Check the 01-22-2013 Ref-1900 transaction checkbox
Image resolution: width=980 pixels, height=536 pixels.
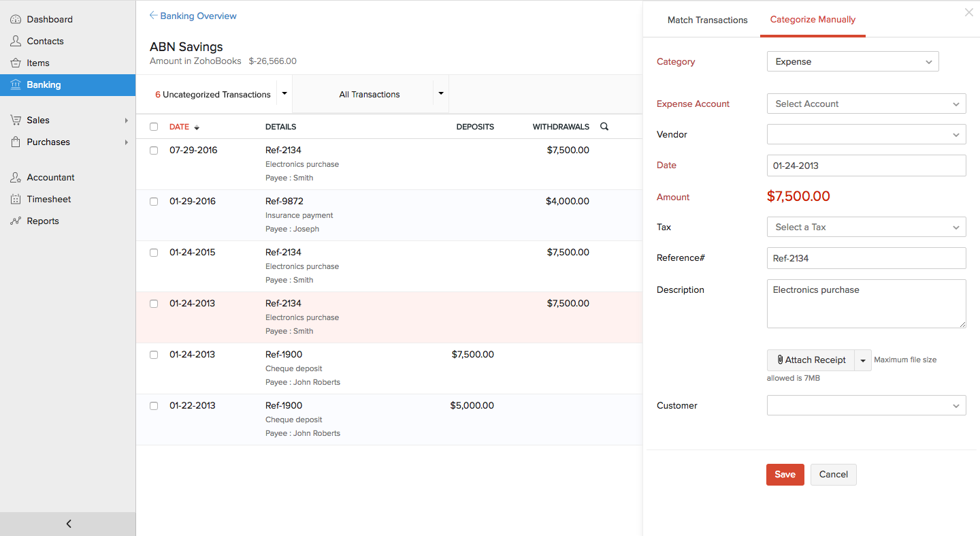[154, 406]
